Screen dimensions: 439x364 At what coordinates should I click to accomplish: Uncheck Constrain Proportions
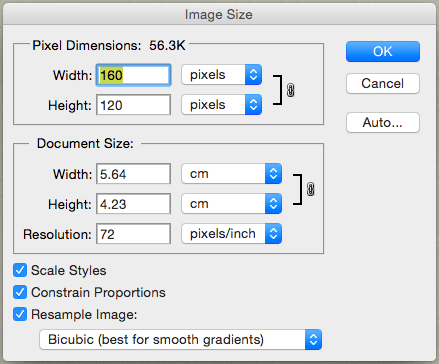click(x=20, y=292)
